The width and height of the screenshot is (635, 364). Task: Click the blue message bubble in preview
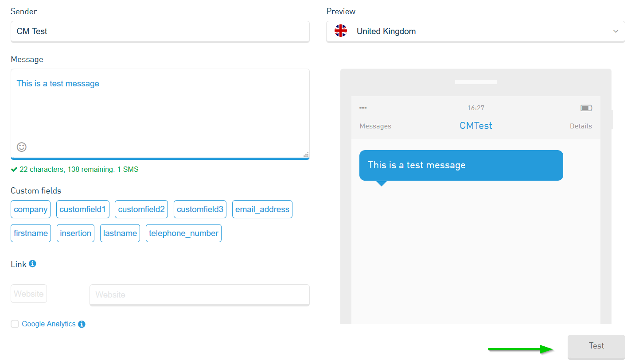tap(461, 166)
